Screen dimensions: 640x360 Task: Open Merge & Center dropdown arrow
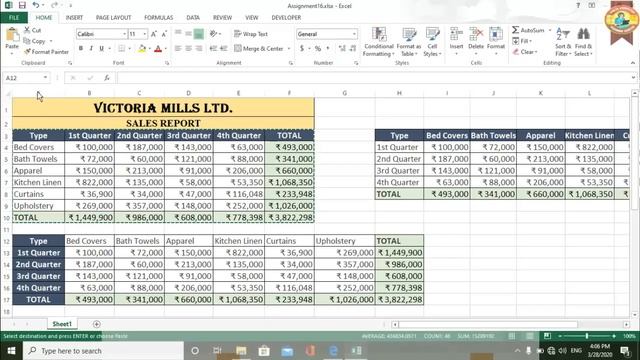pyautogui.click(x=289, y=49)
